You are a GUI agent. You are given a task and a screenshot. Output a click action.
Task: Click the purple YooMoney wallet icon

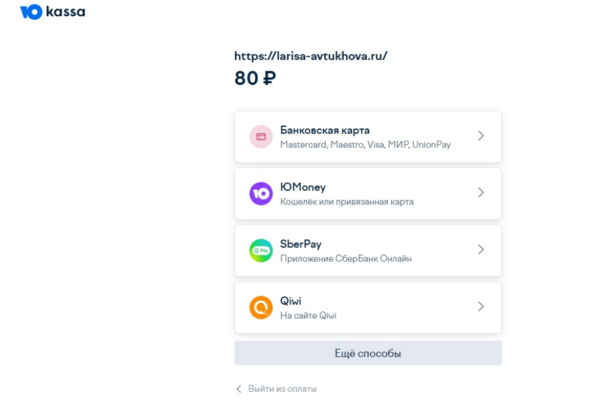[261, 193]
